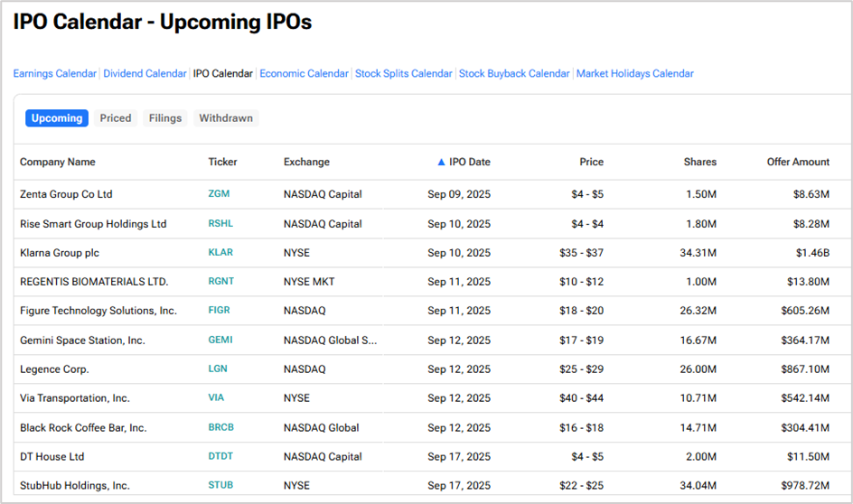Click the IPO Date sort arrow icon
The width and height of the screenshot is (853, 504).
pyautogui.click(x=441, y=163)
